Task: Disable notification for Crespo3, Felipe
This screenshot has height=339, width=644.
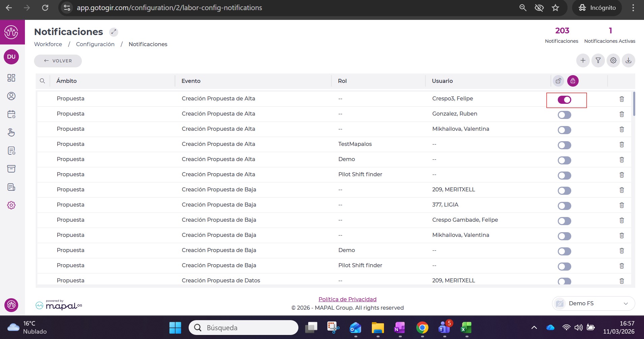Action: [564, 100]
